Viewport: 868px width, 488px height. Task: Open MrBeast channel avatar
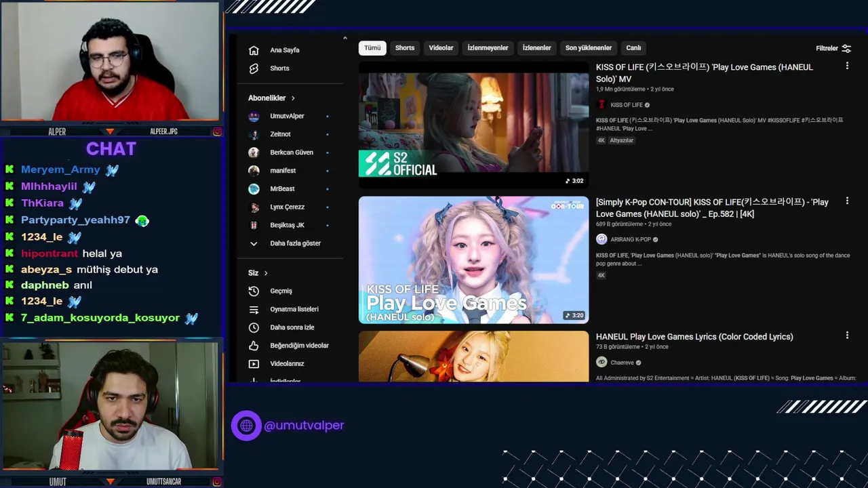254,189
